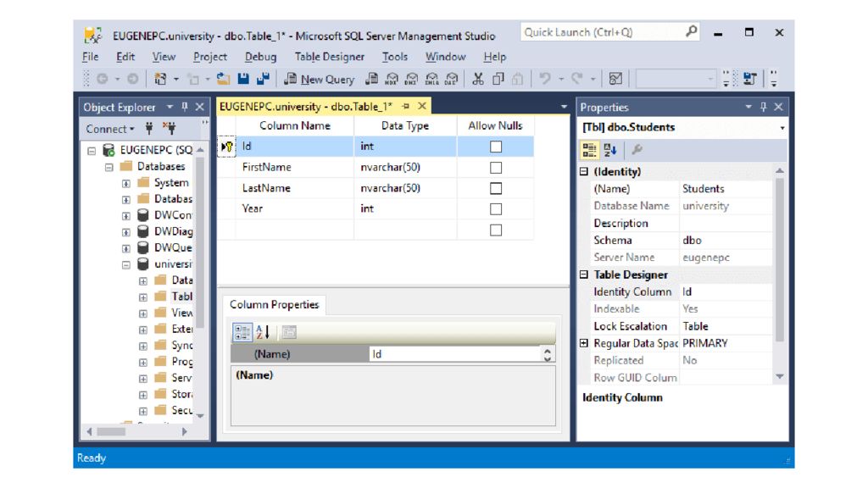The height and width of the screenshot is (488, 868).
Task: Open the View menu
Action: click(164, 57)
